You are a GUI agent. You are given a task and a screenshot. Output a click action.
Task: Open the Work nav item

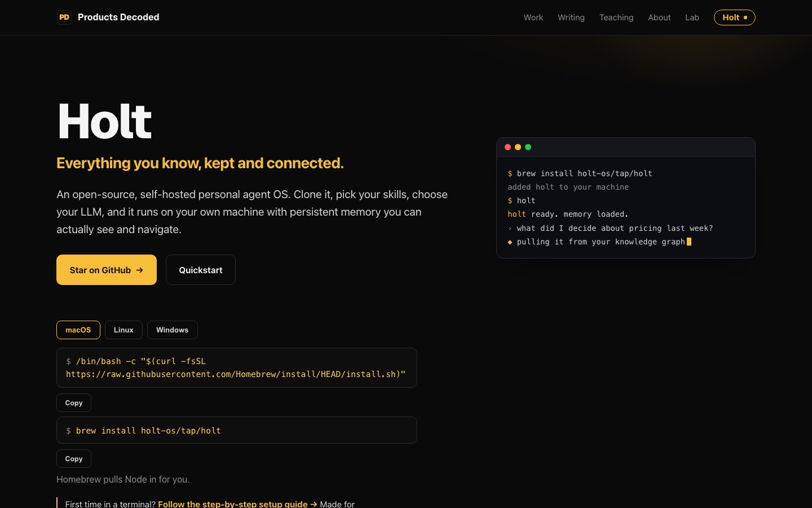[x=533, y=17]
